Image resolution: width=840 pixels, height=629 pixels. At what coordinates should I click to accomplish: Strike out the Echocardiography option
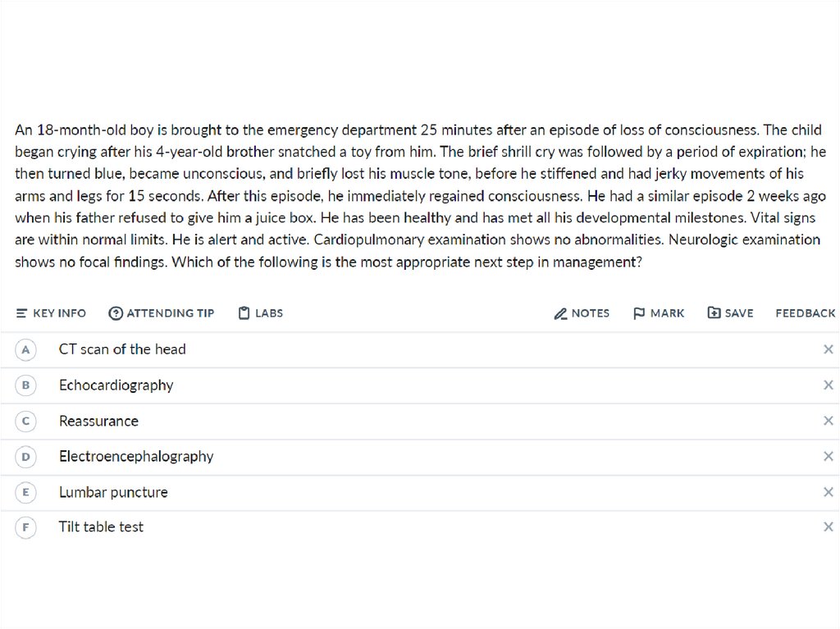point(828,385)
